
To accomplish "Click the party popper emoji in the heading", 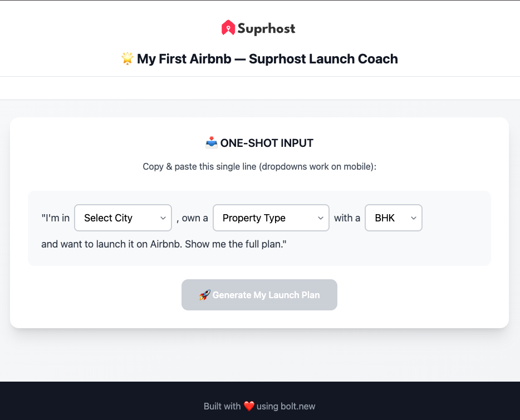I will coord(127,58).
